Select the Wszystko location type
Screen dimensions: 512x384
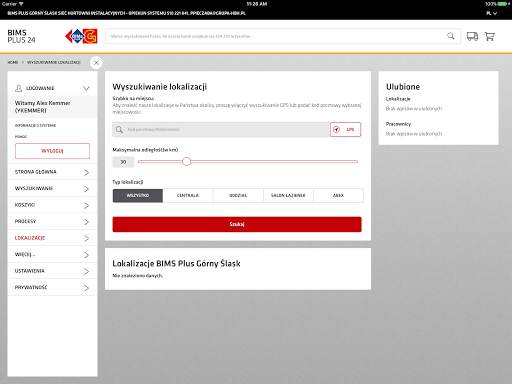pos(138,196)
